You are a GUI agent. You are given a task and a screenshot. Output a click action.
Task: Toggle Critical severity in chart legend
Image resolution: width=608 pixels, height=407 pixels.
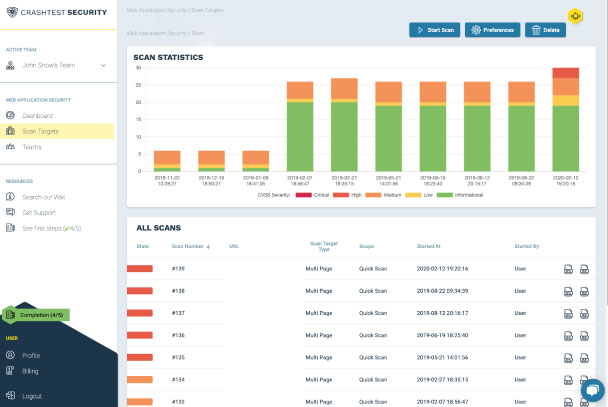312,195
